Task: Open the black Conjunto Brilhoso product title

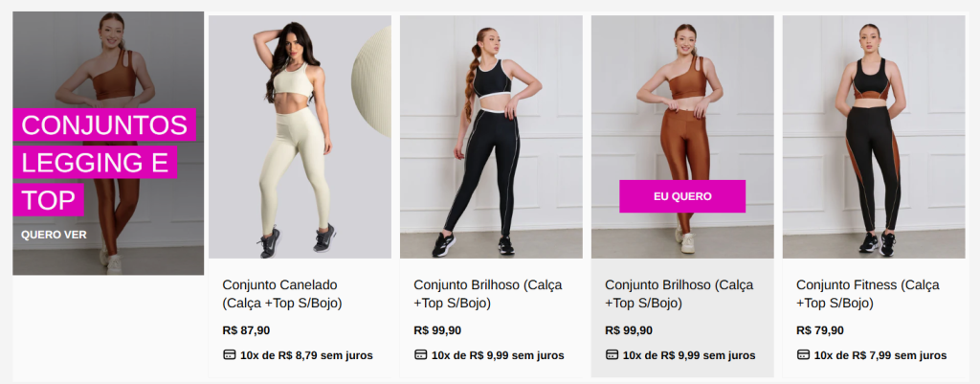Action: pyautogui.click(x=487, y=295)
